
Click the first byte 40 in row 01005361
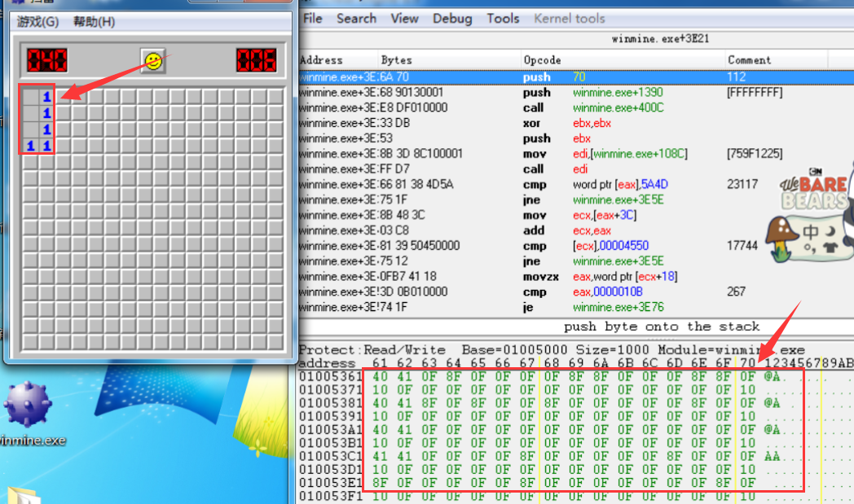point(381,377)
